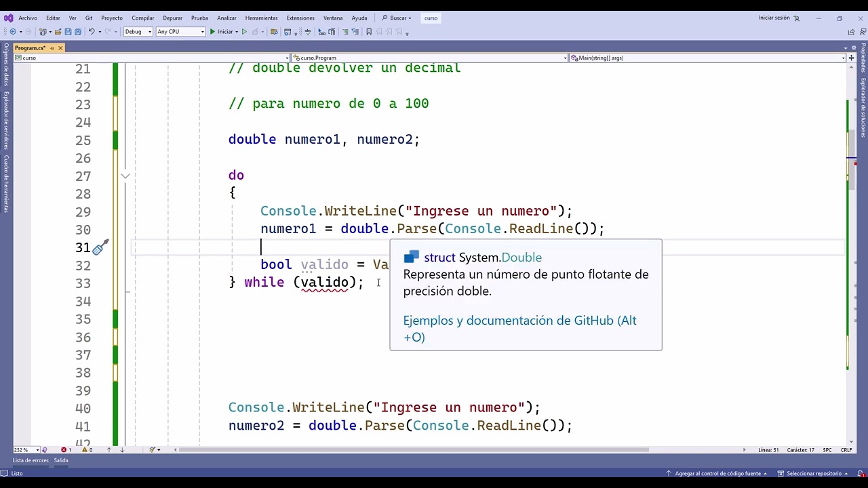Viewport: 868px width, 488px height.
Task: Open the Any CPU platform dropdown
Action: pos(180,32)
